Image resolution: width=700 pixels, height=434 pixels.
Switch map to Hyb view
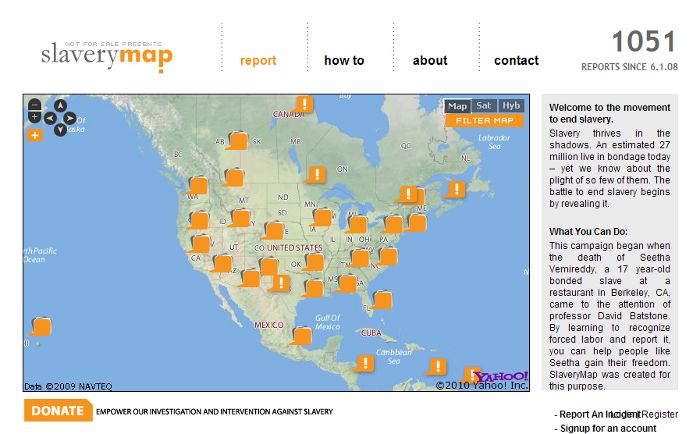511,106
